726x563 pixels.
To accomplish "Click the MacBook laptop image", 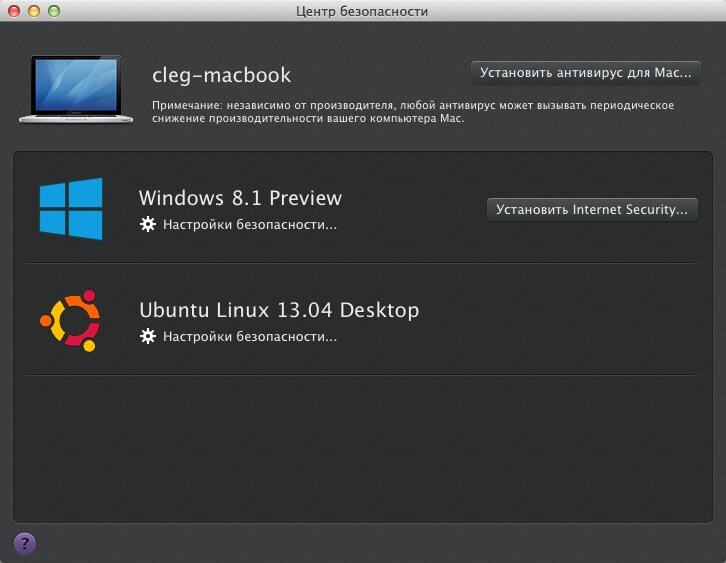I will [76, 89].
